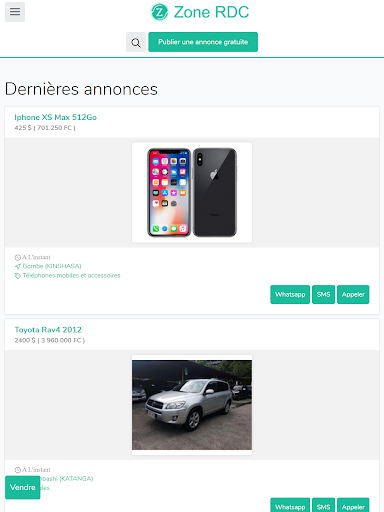Open the Iphone XS Max 512Go listing title

pos(55,117)
